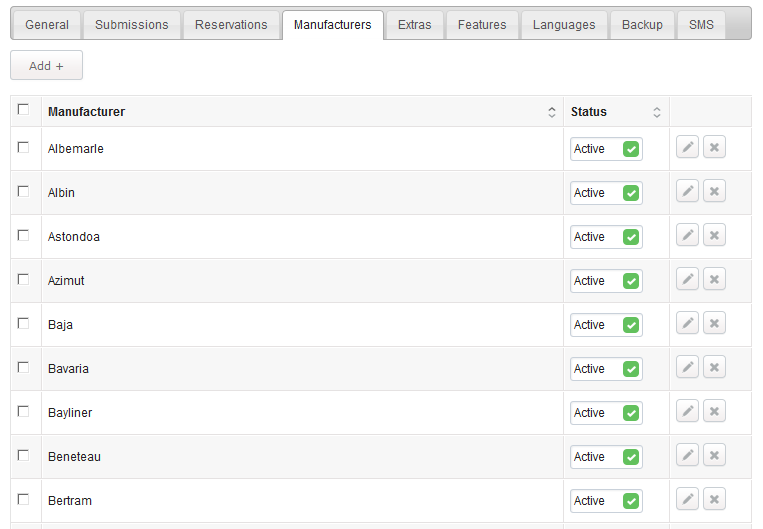Image resolution: width=763 pixels, height=529 pixels.
Task: Check the Baja row checkbox
Action: (23, 323)
